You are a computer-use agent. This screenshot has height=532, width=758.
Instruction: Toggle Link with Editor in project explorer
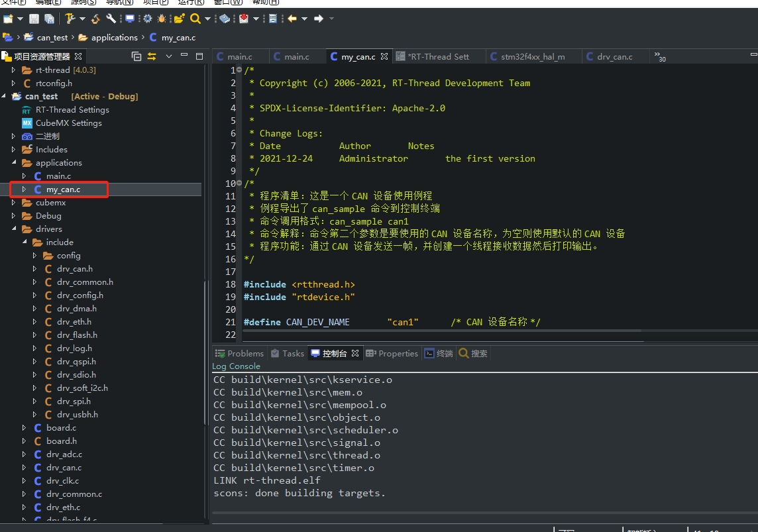[151, 56]
